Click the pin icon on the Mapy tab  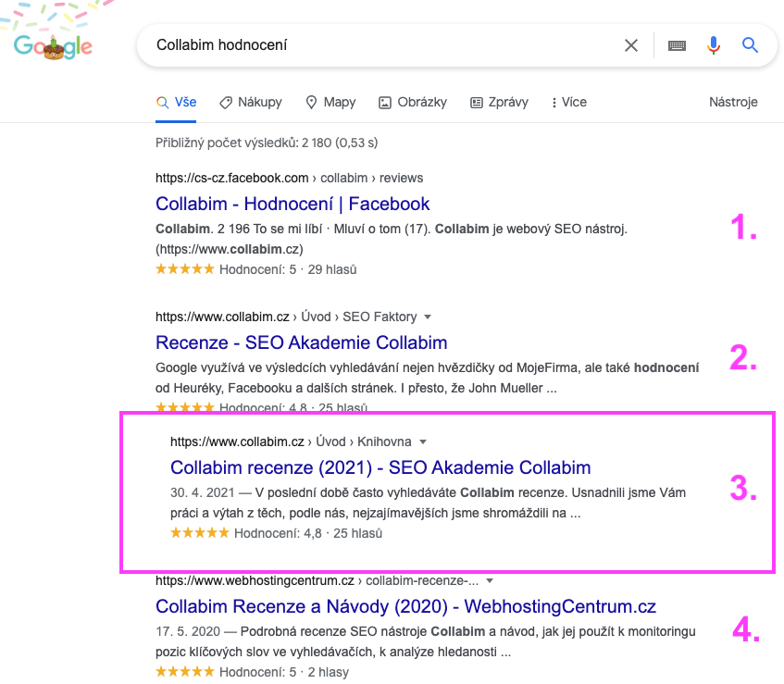click(x=311, y=103)
